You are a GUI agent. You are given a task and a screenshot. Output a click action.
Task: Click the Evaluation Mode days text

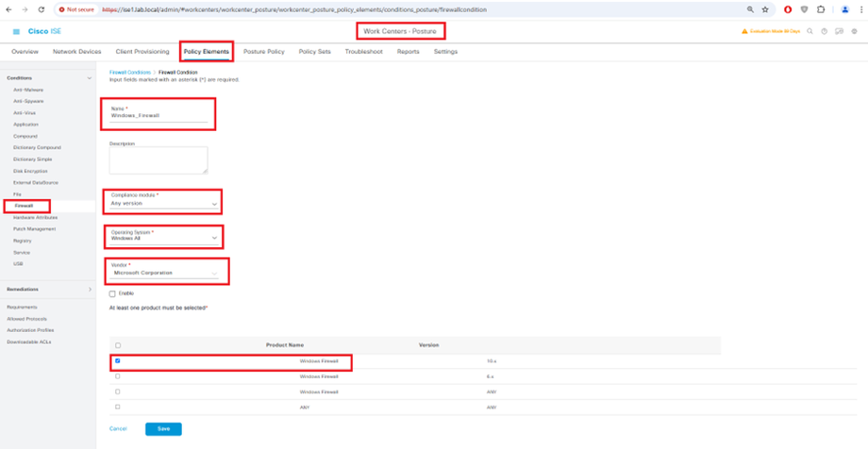775,31
